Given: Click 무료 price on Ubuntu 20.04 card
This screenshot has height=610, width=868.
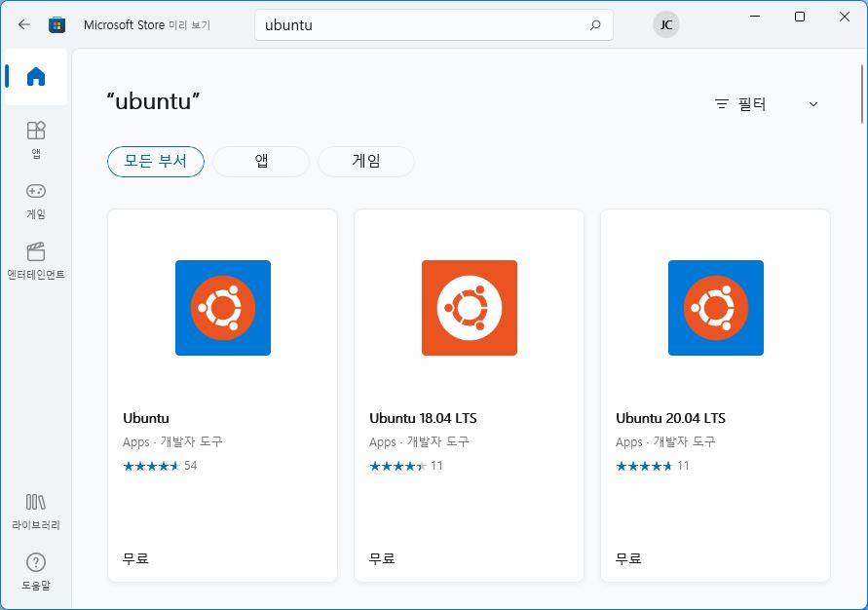Looking at the screenshot, I should point(628,558).
